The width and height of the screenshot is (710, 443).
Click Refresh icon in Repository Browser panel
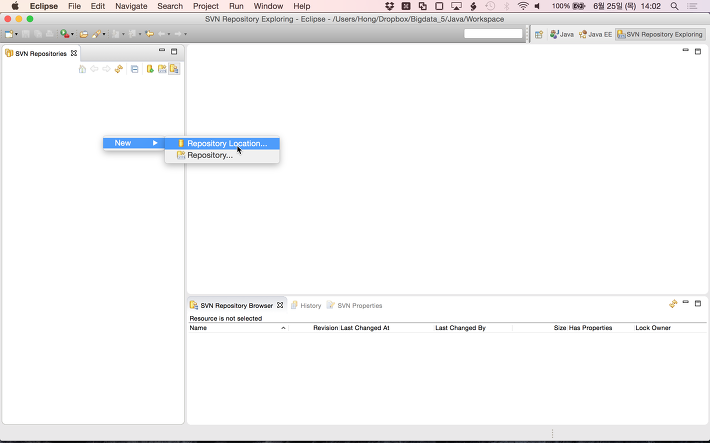pyautogui.click(x=673, y=304)
